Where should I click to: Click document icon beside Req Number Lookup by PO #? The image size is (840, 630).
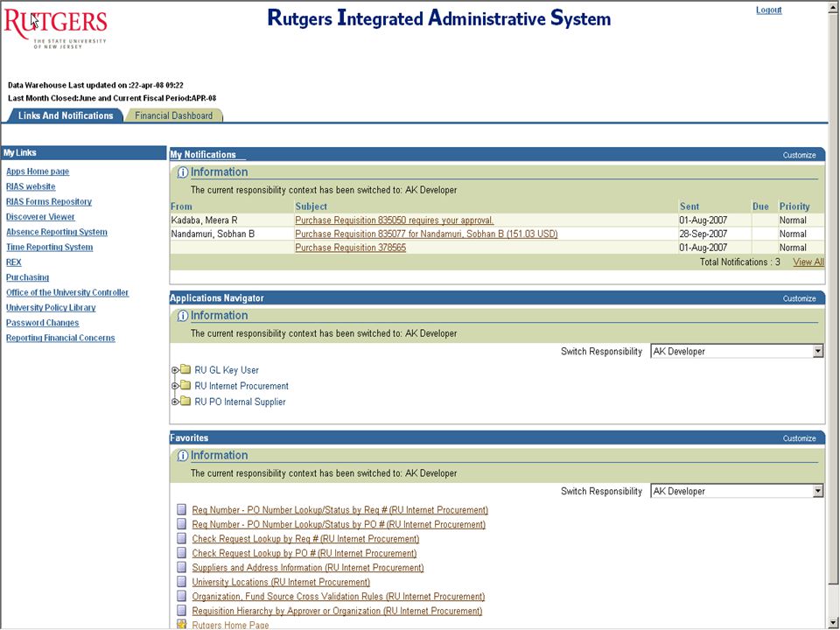(182, 524)
